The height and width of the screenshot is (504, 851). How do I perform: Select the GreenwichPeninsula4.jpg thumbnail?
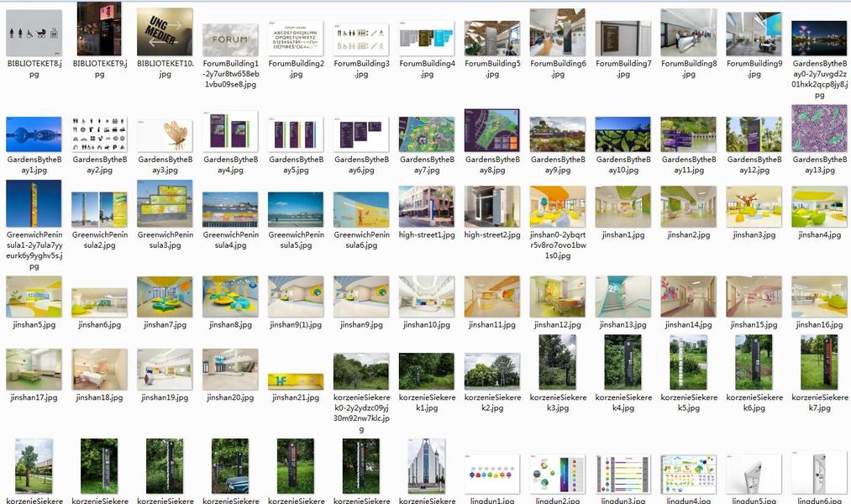pos(231,209)
